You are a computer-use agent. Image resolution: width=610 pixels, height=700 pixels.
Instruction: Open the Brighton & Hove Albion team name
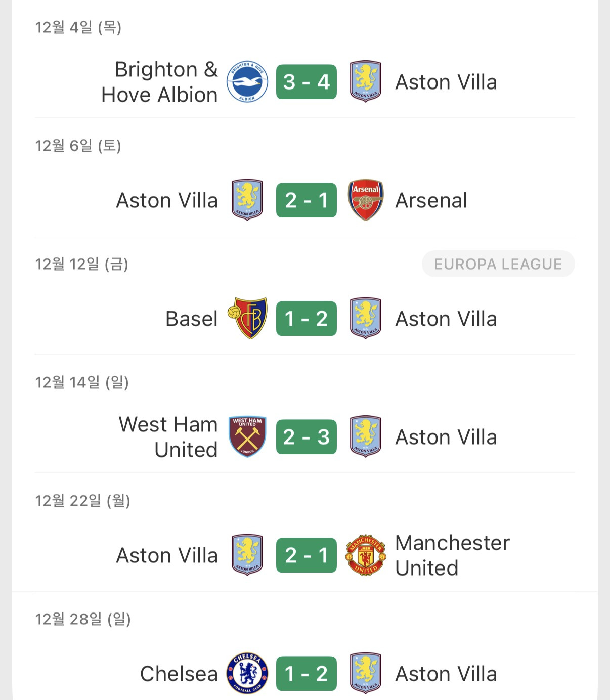click(x=159, y=82)
